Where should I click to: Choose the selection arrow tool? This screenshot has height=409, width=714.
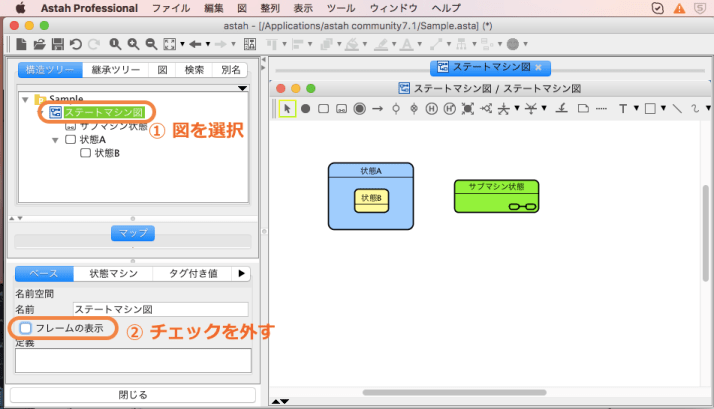[x=287, y=108]
